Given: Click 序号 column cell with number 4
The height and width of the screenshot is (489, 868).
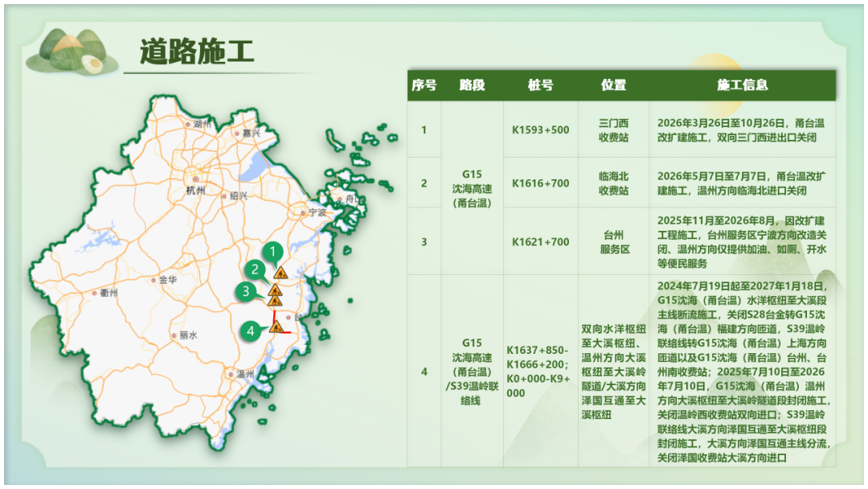Looking at the screenshot, I should (x=424, y=371).
